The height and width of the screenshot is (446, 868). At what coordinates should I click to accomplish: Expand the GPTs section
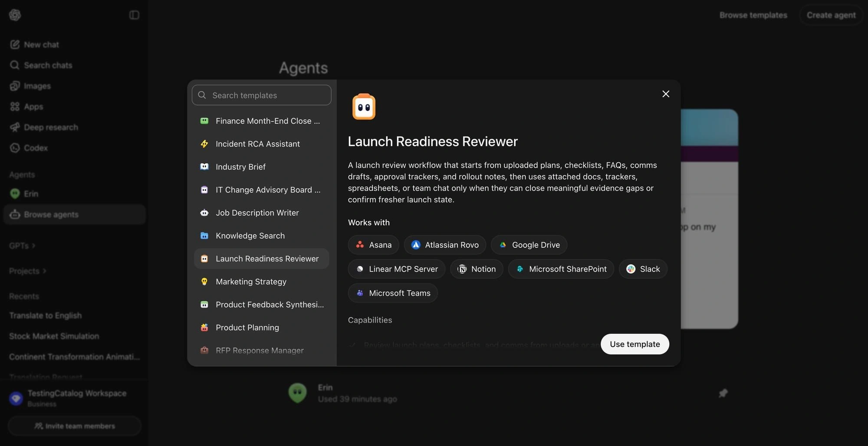click(x=22, y=246)
